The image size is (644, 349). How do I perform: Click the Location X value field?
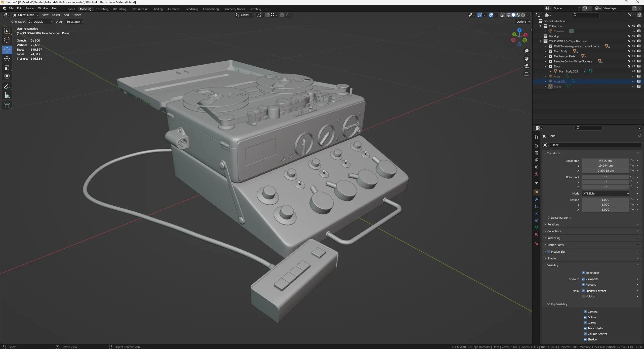pos(605,161)
